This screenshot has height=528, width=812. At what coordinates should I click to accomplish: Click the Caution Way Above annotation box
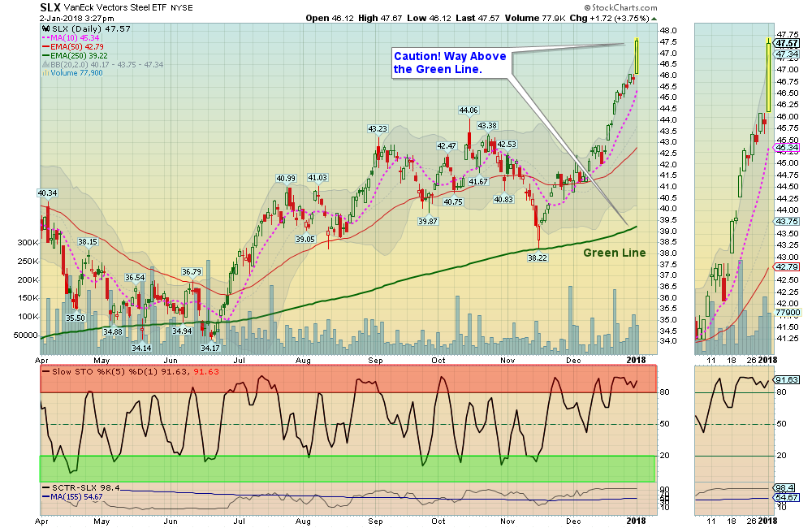click(x=451, y=63)
